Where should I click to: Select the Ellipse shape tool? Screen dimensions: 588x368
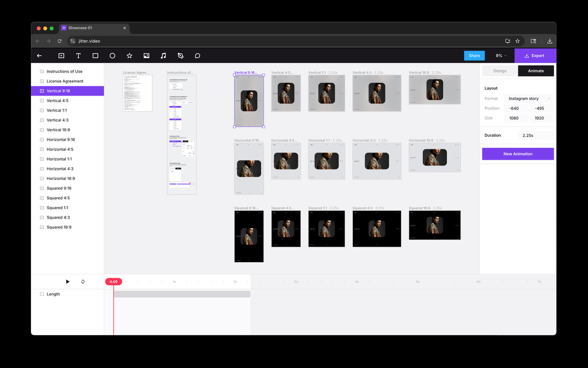(x=112, y=56)
